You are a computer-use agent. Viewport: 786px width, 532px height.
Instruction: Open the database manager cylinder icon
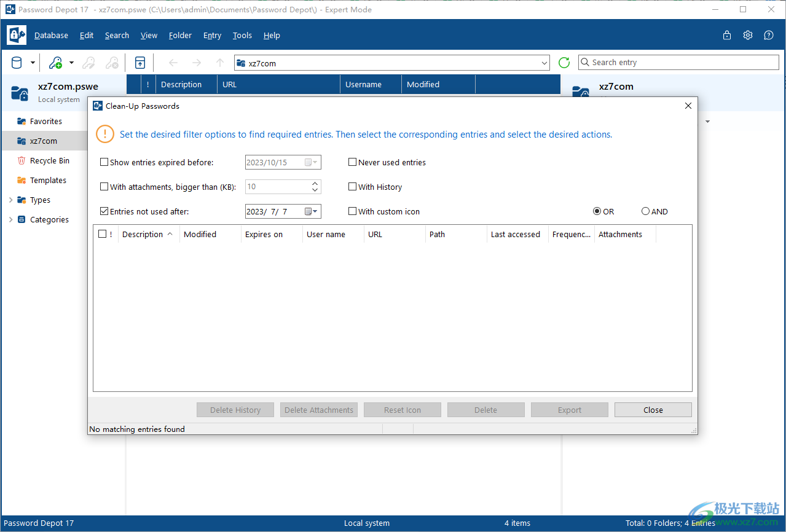pos(17,62)
